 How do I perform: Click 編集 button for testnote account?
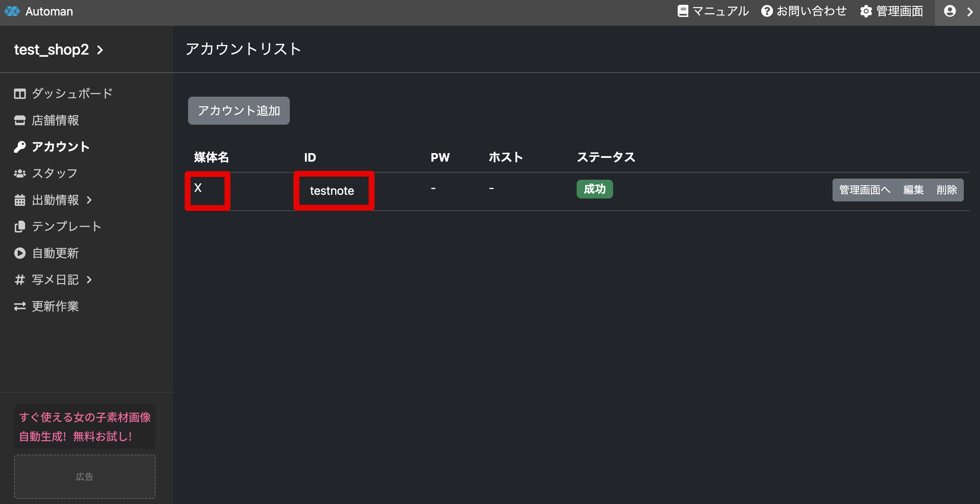913,190
